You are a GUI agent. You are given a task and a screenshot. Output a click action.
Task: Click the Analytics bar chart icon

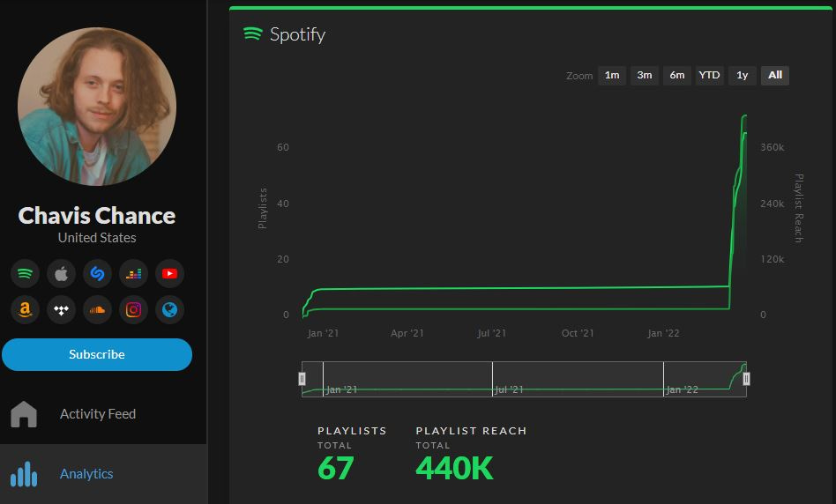tap(24, 474)
